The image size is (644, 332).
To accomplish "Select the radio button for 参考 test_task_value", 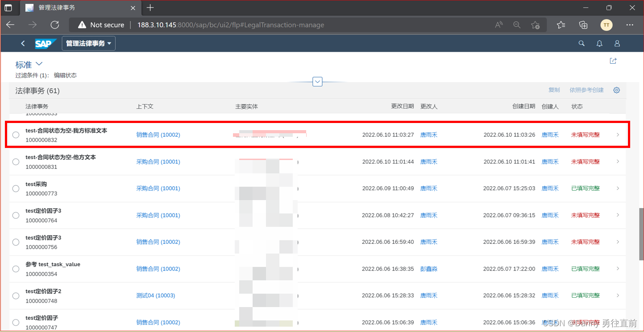I will 16,269.
